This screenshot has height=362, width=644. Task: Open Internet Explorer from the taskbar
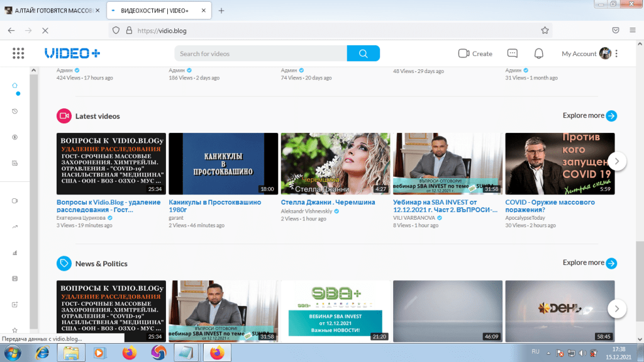39,353
